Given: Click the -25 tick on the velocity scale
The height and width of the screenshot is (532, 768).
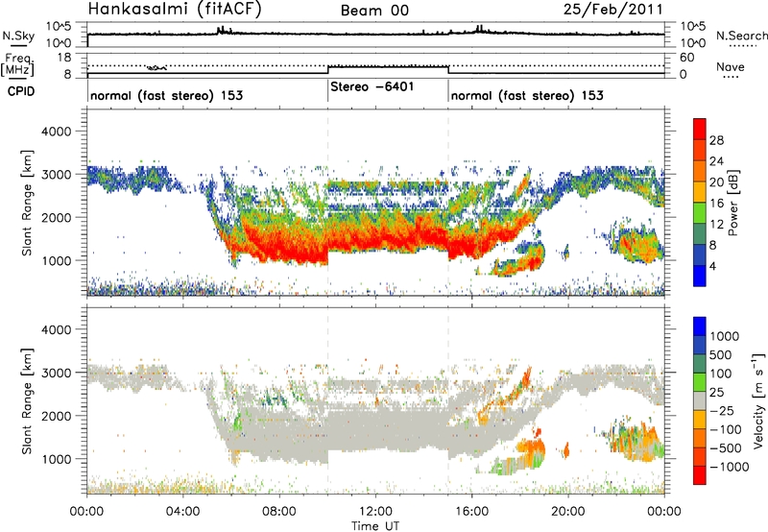Looking at the screenshot, I should click(x=722, y=410).
